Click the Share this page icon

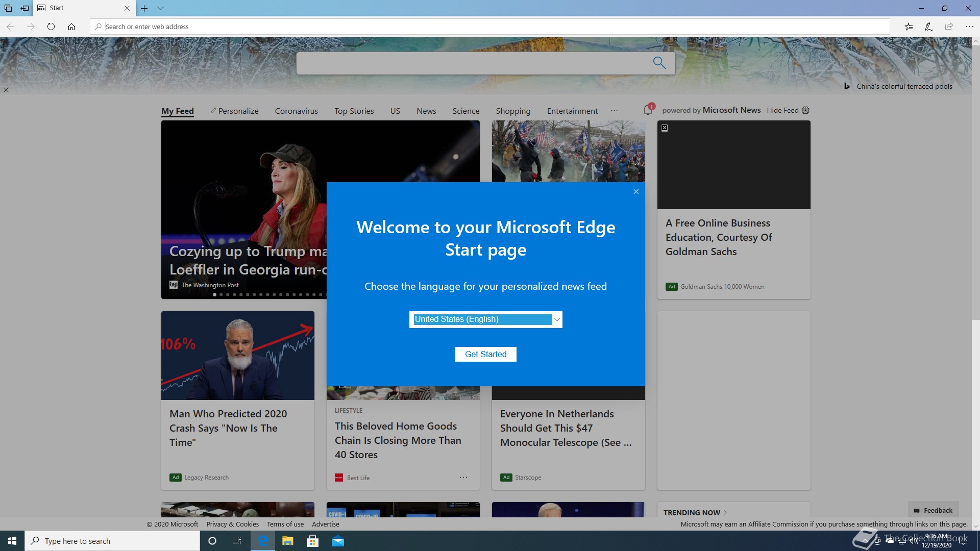[x=949, y=27]
